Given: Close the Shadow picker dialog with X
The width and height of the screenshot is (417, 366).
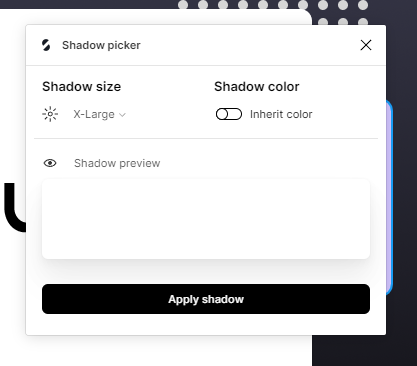Looking at the screenshot, I should (366, 45).
